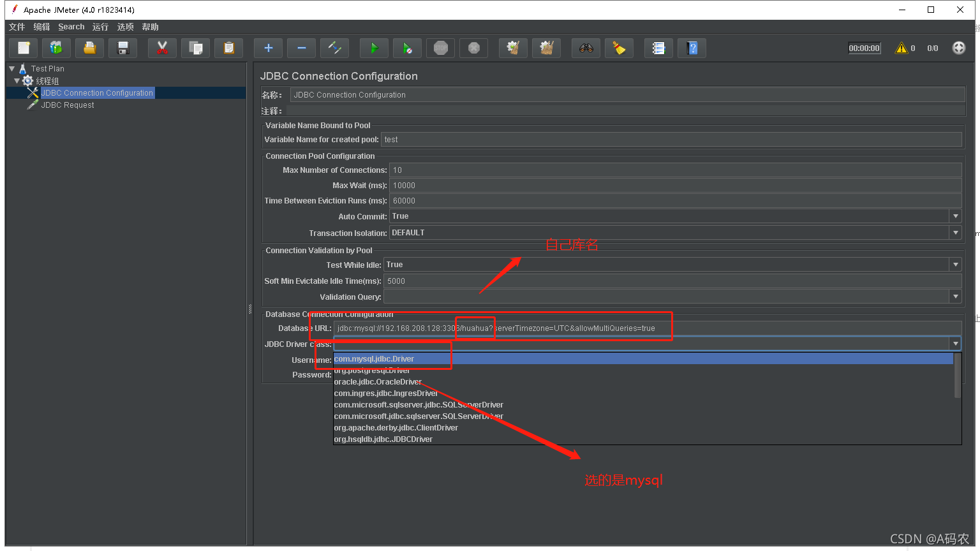Click the Max Wait (ms) field
The height and width of the screenshot is (551, 980).
pos(676,186)
